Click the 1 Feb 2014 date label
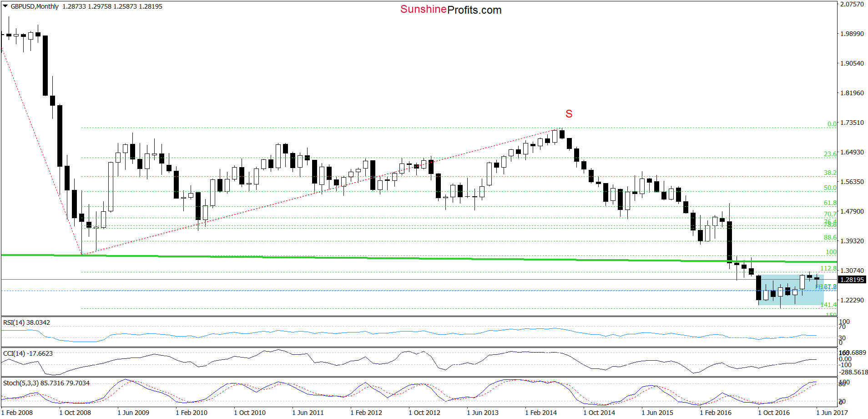868x419 pixels. [541, 413]
